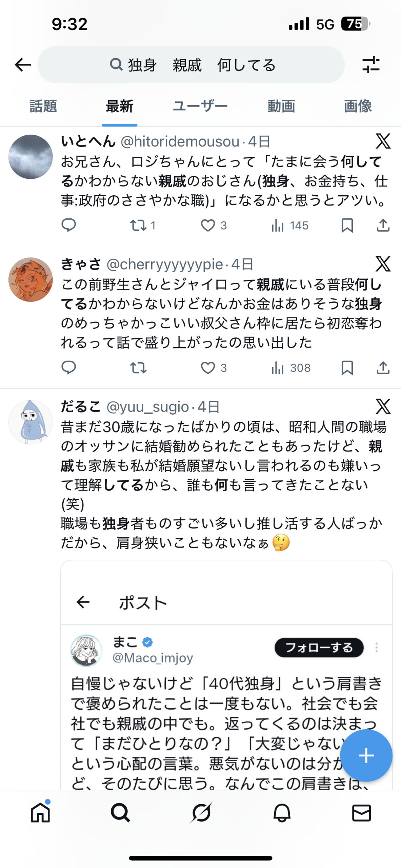Switch to the ユーザー tab
The image size is (401, 868).
click(200, 106)
